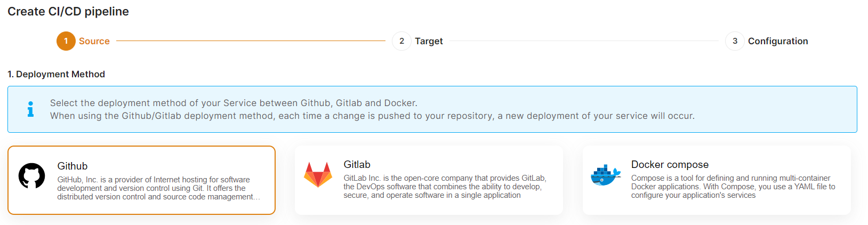Click the gray line before Configuration

click(584, 41)
